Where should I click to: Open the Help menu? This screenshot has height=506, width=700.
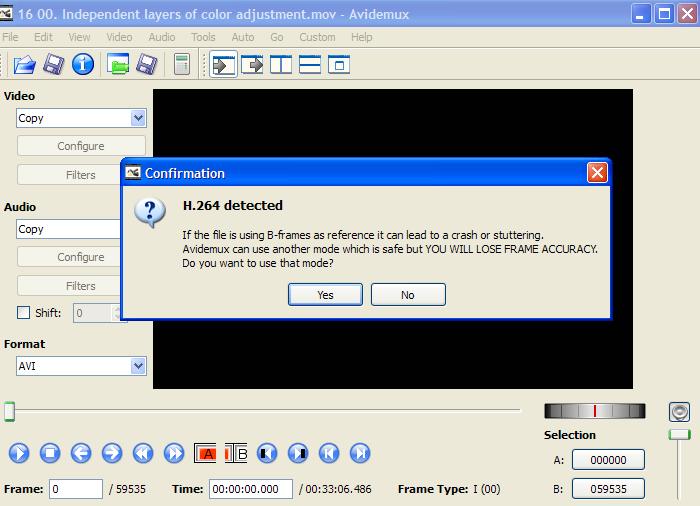tap(362, 37)
